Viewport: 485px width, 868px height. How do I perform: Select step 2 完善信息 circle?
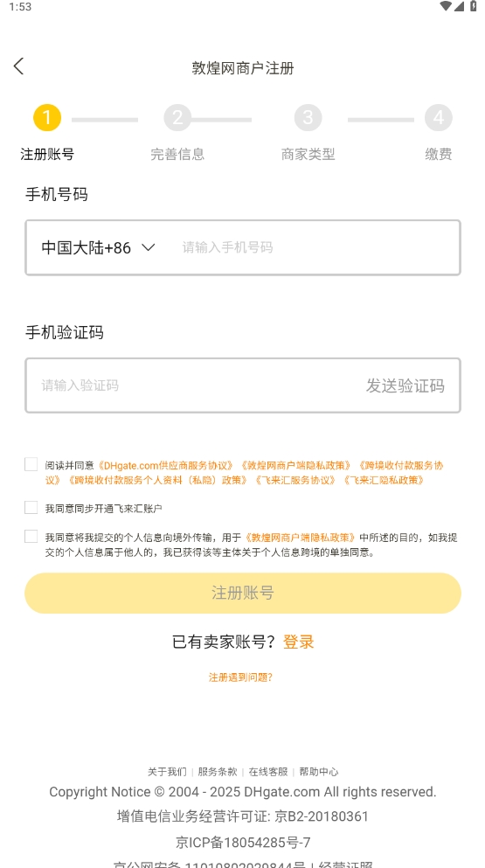177,118
